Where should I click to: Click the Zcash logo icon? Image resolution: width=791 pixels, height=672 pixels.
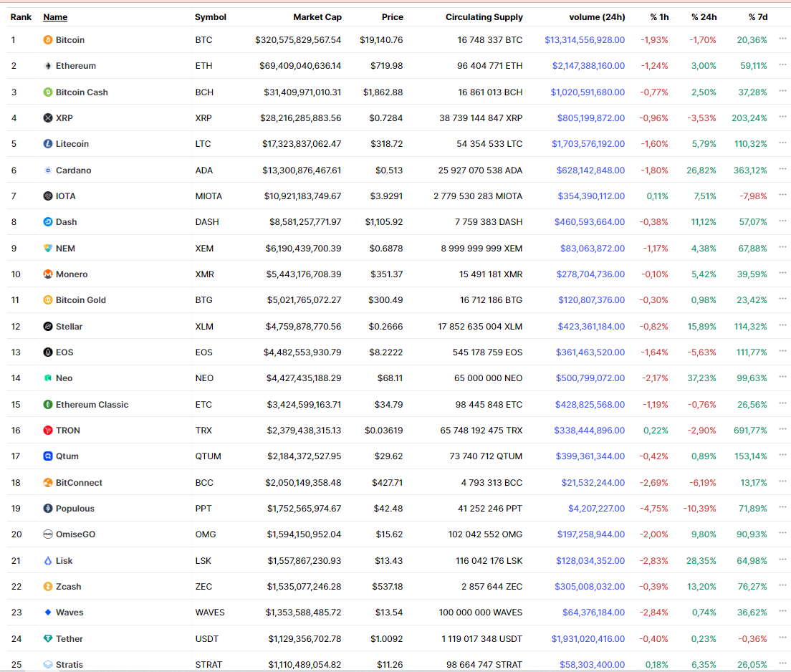[x=48, y=587]
